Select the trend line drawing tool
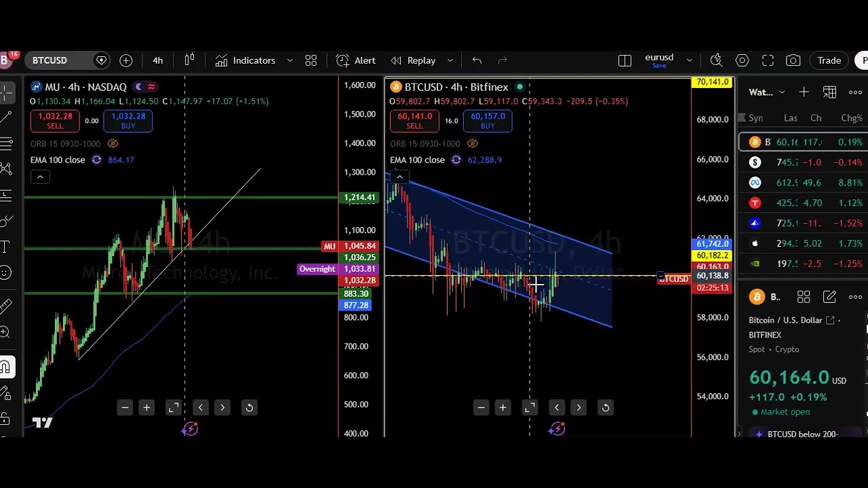This screenshot has width=868, height=488. pyautogui.click(x=5, y=117)
